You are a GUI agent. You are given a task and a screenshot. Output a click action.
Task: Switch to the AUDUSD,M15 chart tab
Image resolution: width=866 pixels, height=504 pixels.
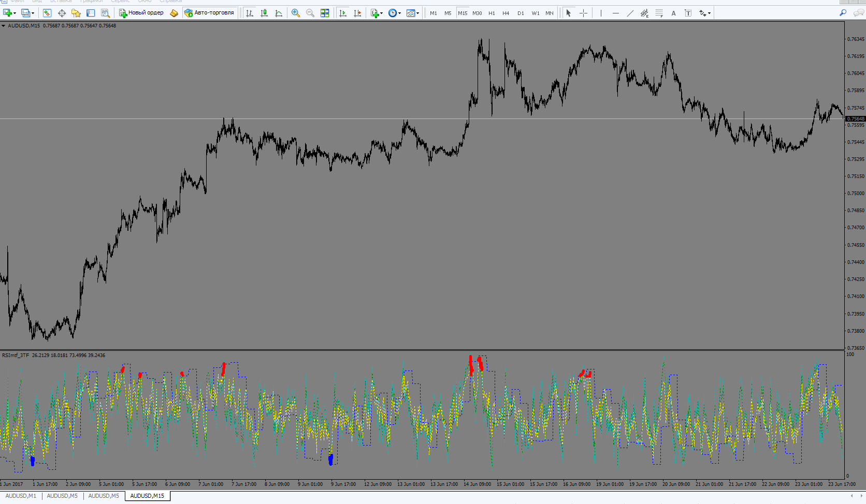pyautogui.click(x=147, y=496)
